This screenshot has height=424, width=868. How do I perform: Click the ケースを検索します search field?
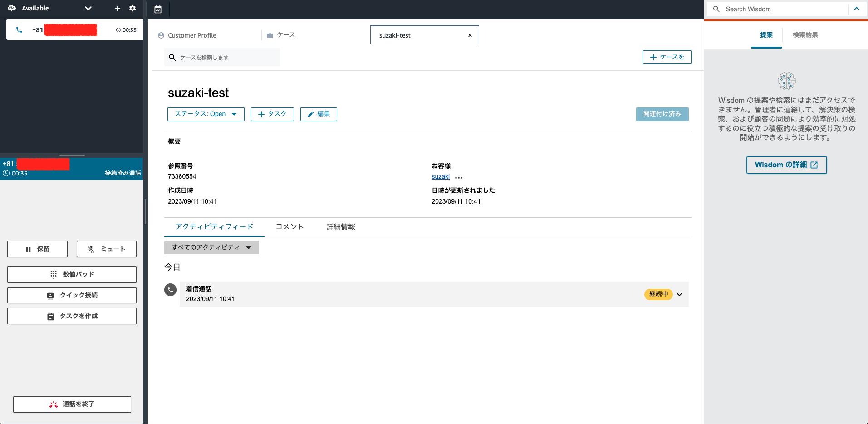click(221, 57)
